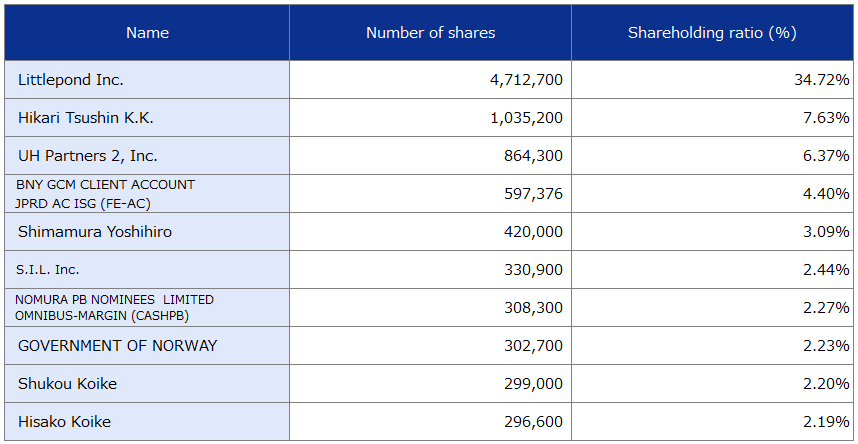This screenshot has width=858, height=444.
Task: Select the BNY GCM CLIENT ACCOUNT cell
Action: click(x=147, y=194)
